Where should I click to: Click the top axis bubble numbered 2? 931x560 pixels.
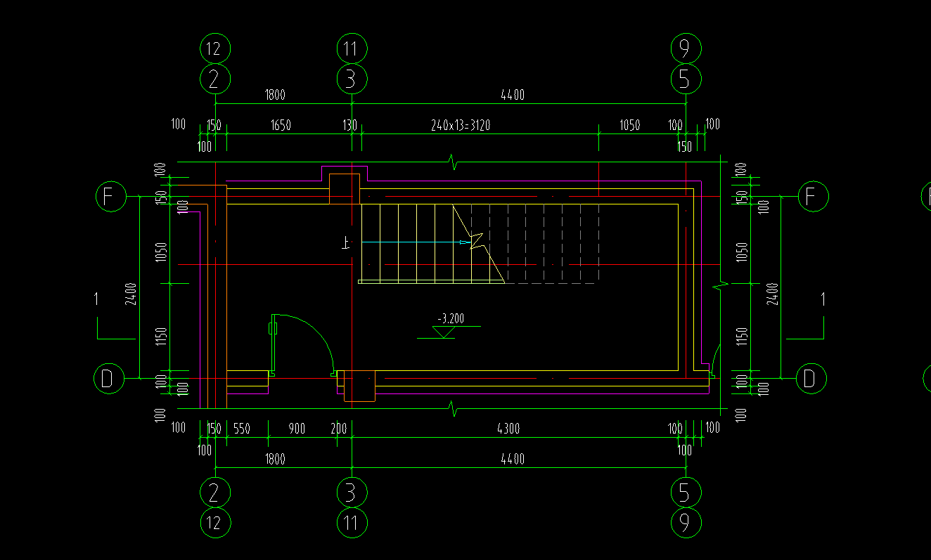tap(215, 79)
